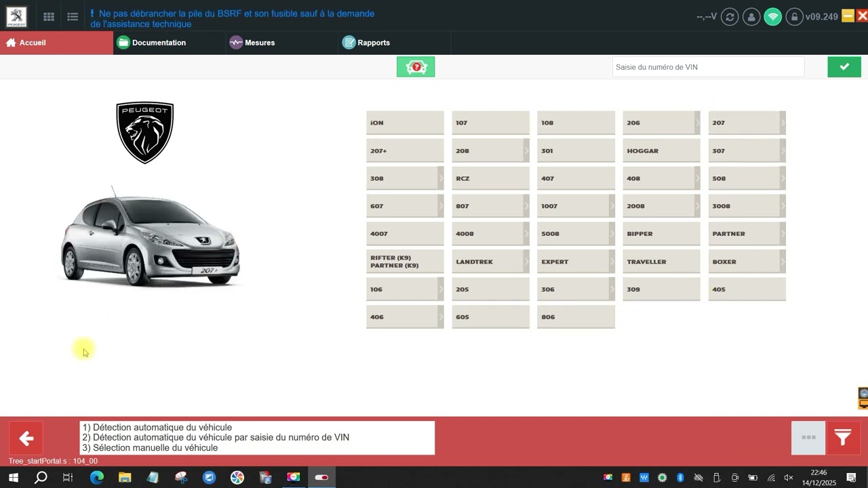
Task: Open the Documentation tab
Action: 170,43
